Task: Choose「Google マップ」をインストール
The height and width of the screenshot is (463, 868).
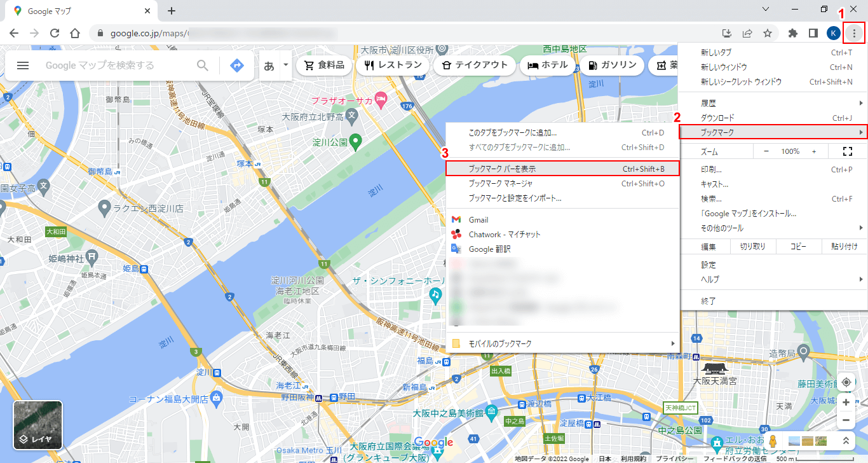Action: click(x=773, y=213)
